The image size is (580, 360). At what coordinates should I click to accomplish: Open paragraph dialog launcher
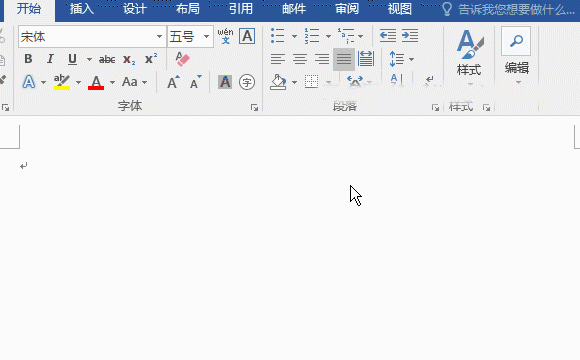pos(435,107)
